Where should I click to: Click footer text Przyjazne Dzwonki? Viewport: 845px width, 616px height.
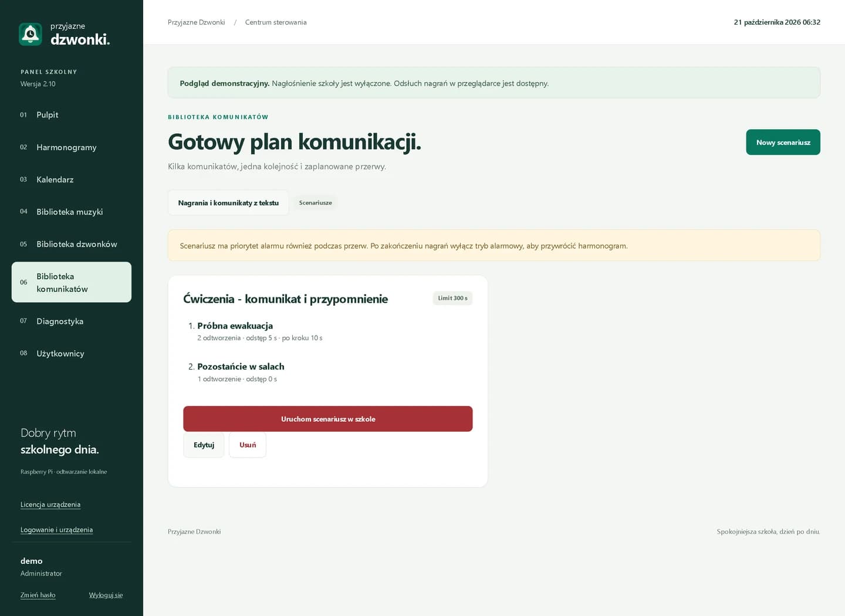tap(194, 532)
